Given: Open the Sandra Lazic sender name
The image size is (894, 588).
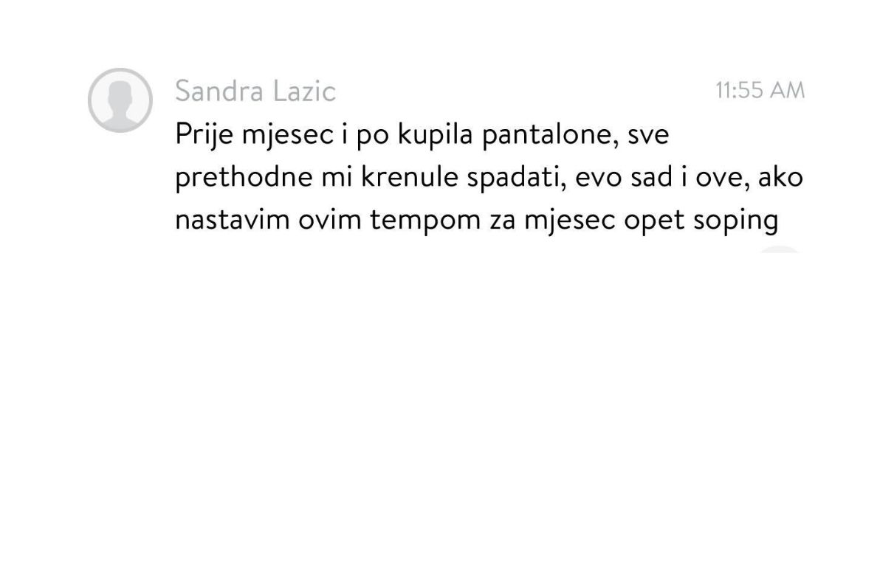Looking at the screenshot, I should click(x=255, y=91).
